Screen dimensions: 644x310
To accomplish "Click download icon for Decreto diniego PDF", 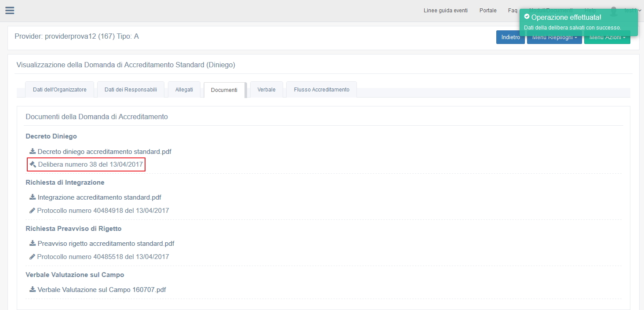I will [33, 151].
